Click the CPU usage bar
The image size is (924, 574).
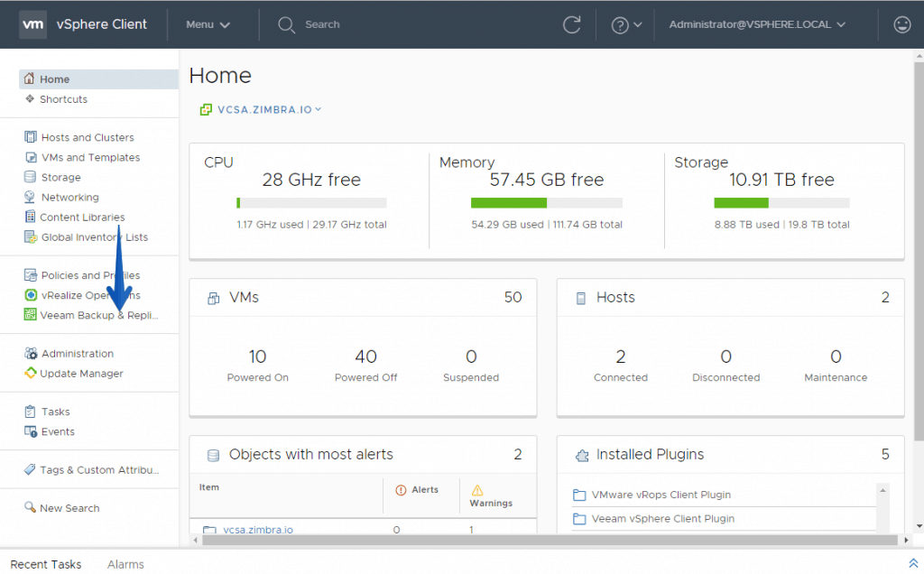click(x=311, y=203)
